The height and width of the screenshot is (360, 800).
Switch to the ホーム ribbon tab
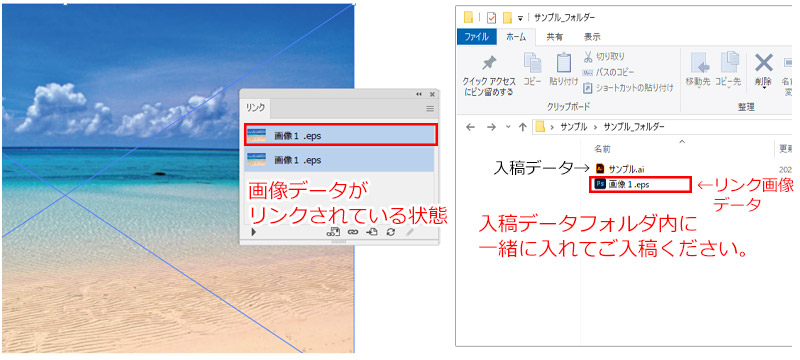[515, 37]
